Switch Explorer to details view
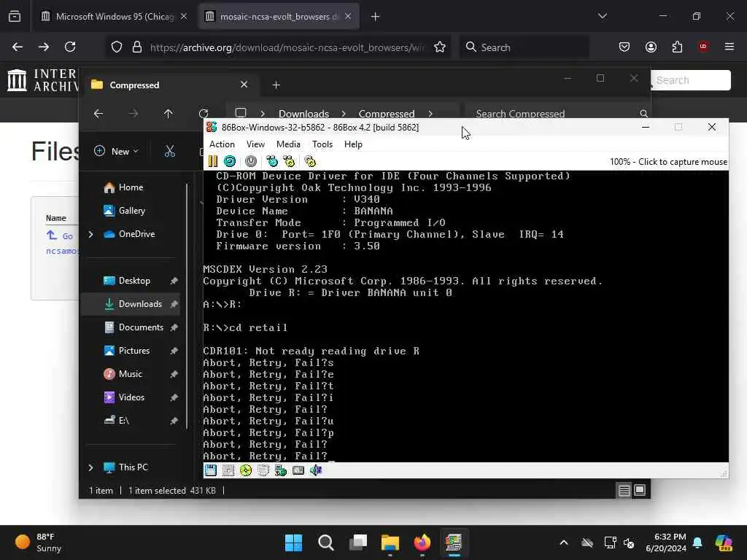This screenshot has height=560, width=747. point(624,491)
